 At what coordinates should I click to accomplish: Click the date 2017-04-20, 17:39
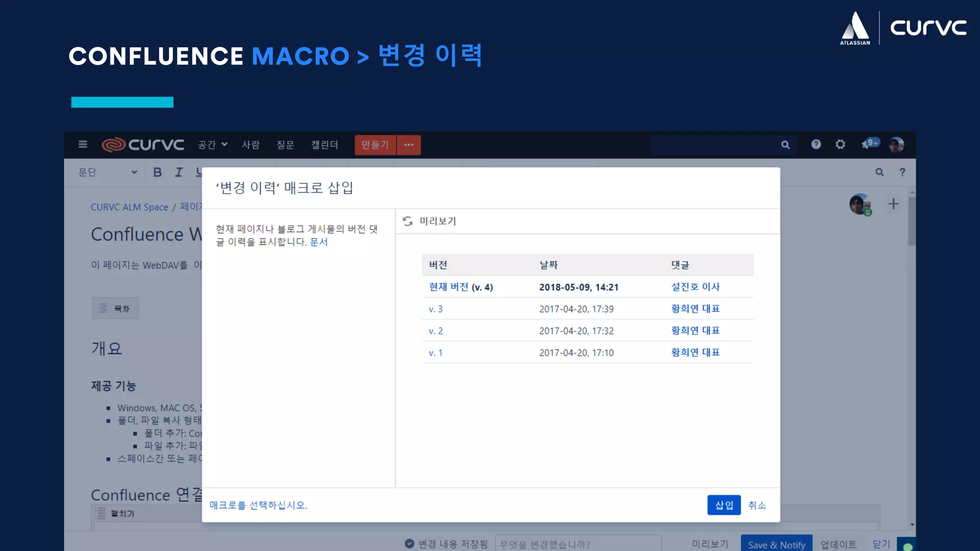(577, 309)
